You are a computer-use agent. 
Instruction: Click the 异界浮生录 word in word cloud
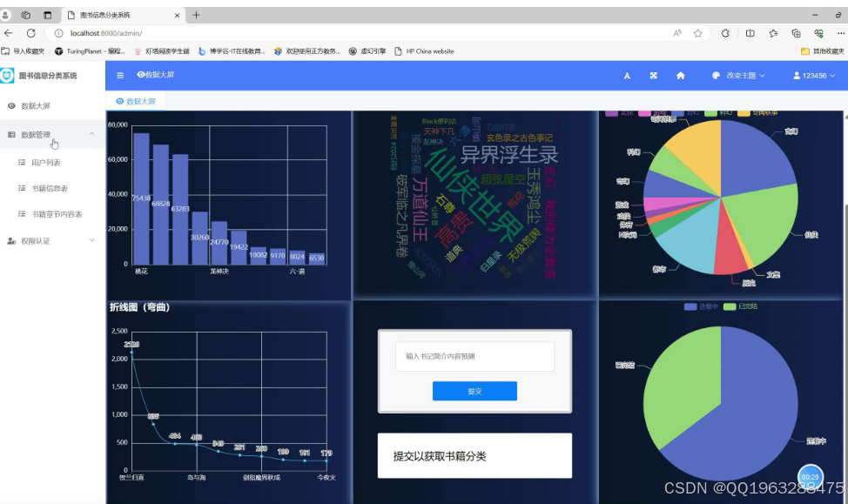[509, 155]
